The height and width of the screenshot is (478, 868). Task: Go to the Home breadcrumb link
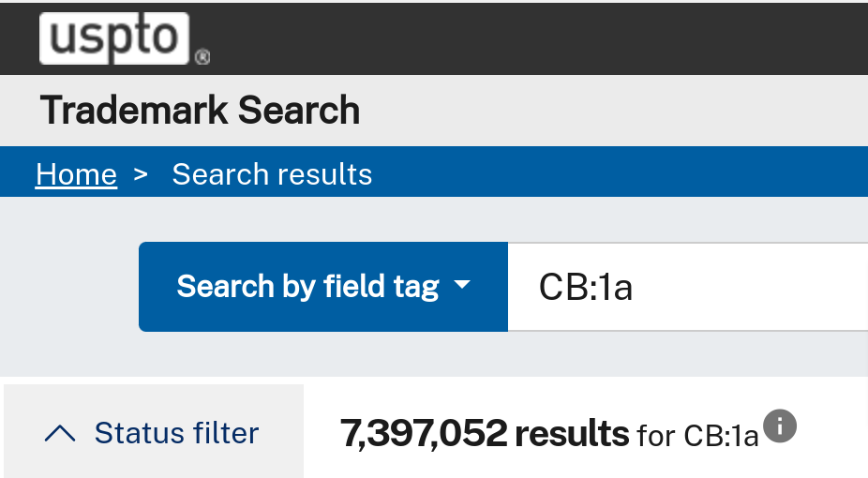coord(76,174)
